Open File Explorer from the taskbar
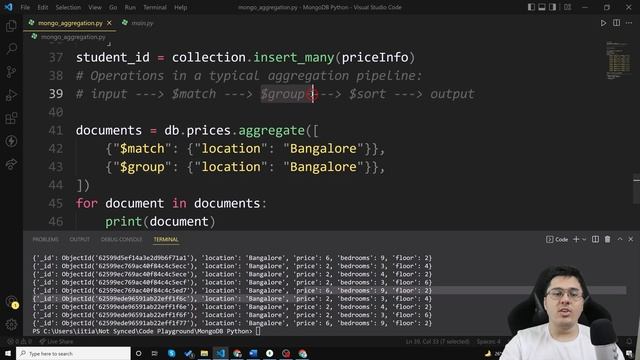Viewport: 640px width, 360px height. click(x=204, y=353)
